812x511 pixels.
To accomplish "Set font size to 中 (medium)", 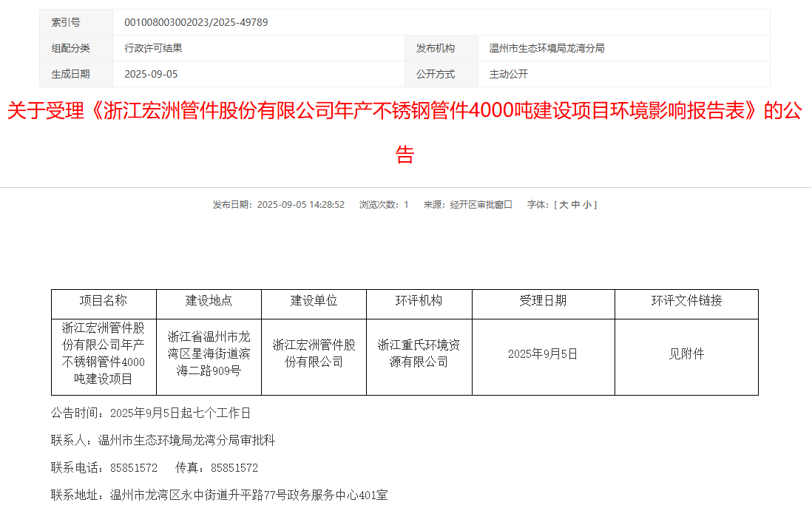I will point(575,205).
